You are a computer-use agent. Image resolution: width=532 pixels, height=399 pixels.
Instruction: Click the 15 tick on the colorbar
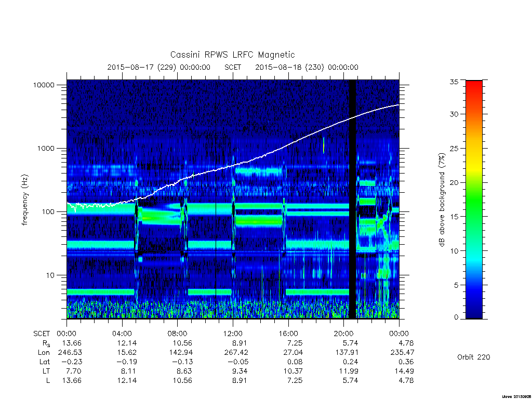[x=454, y=217]
